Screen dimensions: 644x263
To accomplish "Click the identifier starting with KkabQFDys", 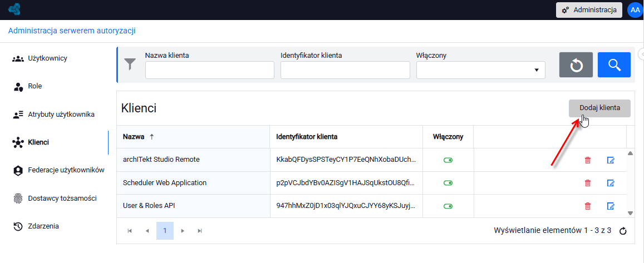I will (x=346, y=160).
